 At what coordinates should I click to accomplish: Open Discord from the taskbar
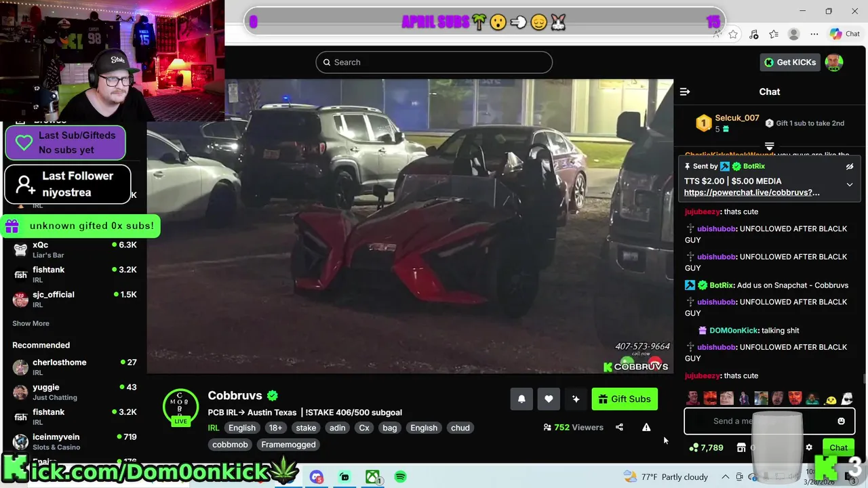click(x=317, y=477)
